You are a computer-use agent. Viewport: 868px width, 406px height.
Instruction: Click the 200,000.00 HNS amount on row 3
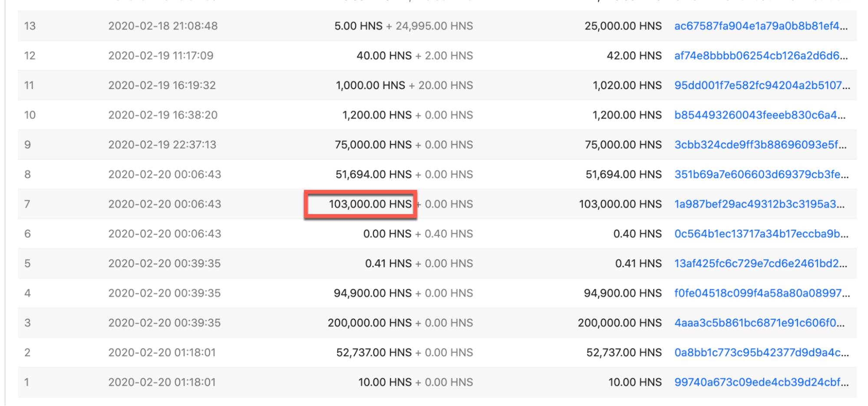pyautogui.click(x=371, y=323)
